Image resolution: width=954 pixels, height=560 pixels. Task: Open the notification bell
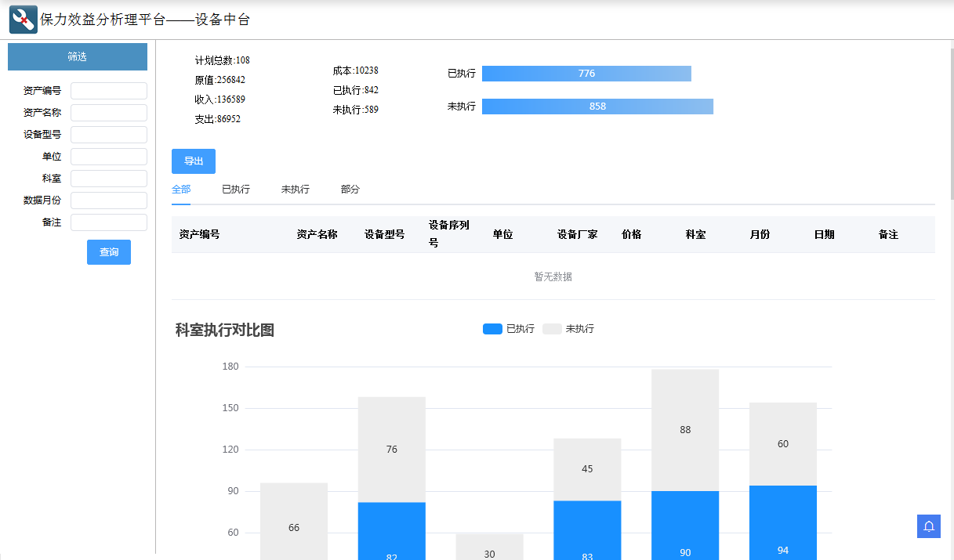pos(929,526)
